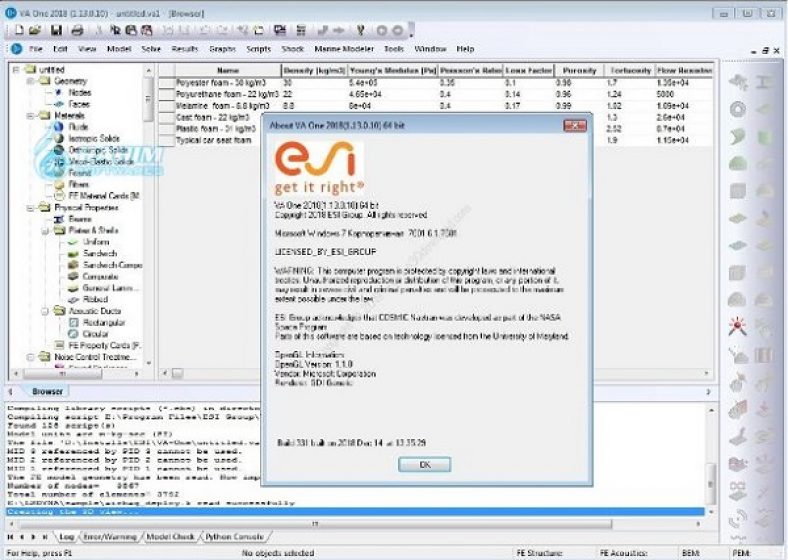Click the ESI logo in About dialog
The width and height of the screenshot is (788, 560).
319,169
